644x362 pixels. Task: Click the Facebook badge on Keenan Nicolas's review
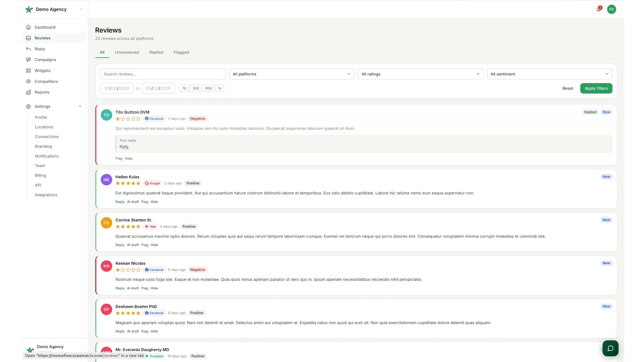[x=154, y=270]
